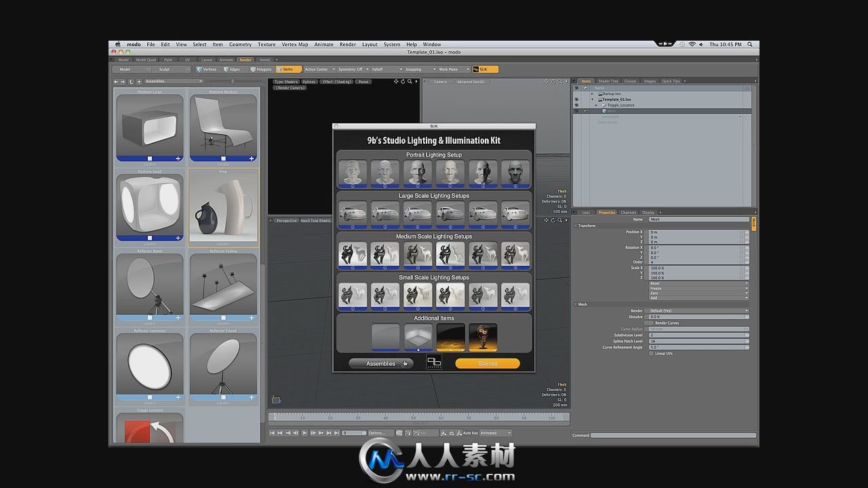Add Platform Medium assembly with plus icon
This screenshot has width=868, height=488.
coord(252,159)
